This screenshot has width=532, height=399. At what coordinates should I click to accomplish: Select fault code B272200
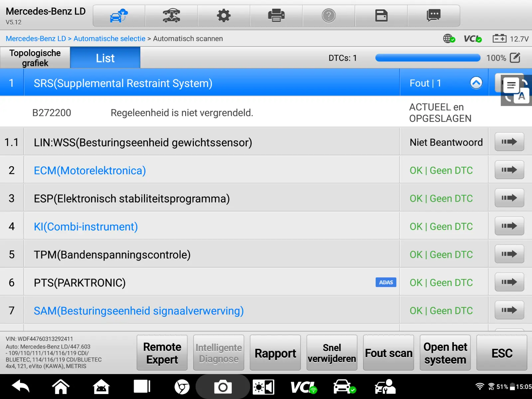click(x=52, y=113)
